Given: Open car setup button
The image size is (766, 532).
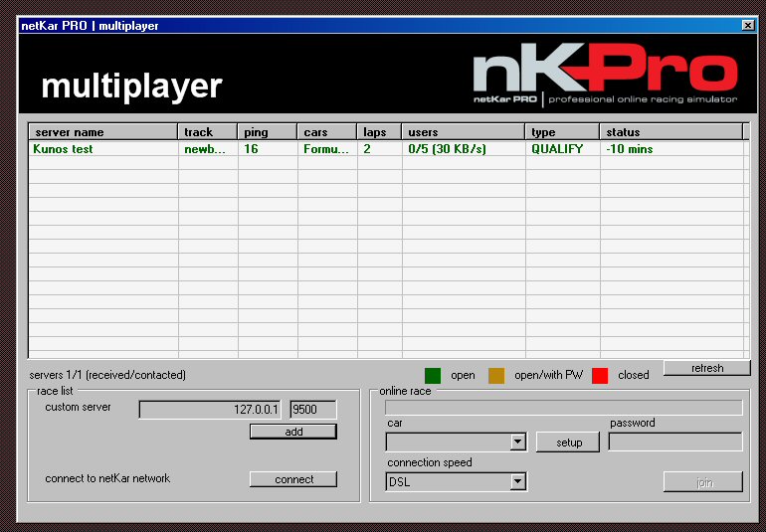Looking at the screenshot, I should coord(568,443).
